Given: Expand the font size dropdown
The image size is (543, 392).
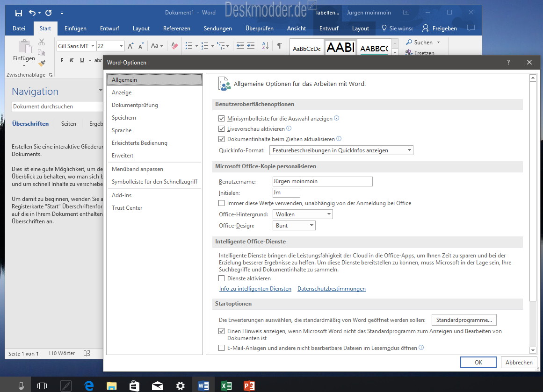Looking at the screenshot, I should point(121,46).
